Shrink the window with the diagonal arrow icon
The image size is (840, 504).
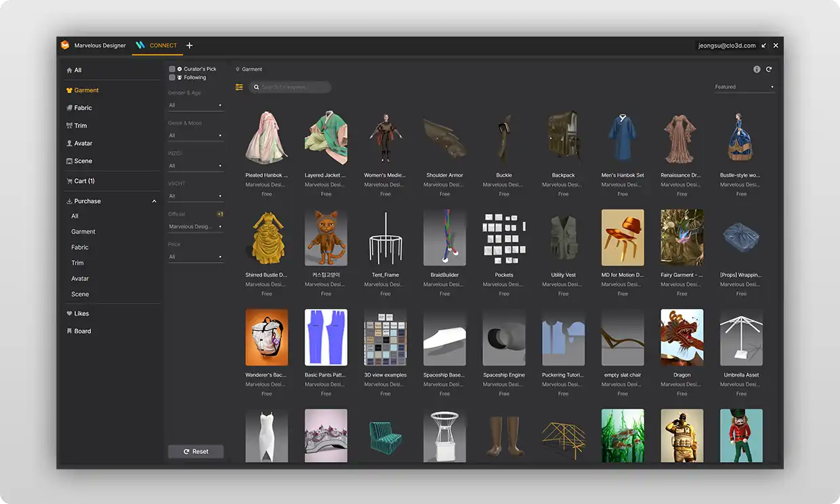(x=764, y=45)
